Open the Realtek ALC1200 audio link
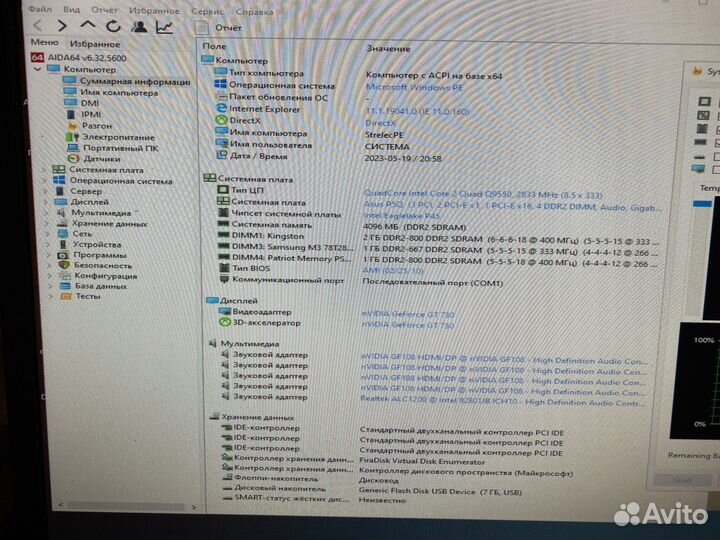This screenshot has width=720, height=540. (502, 402)
